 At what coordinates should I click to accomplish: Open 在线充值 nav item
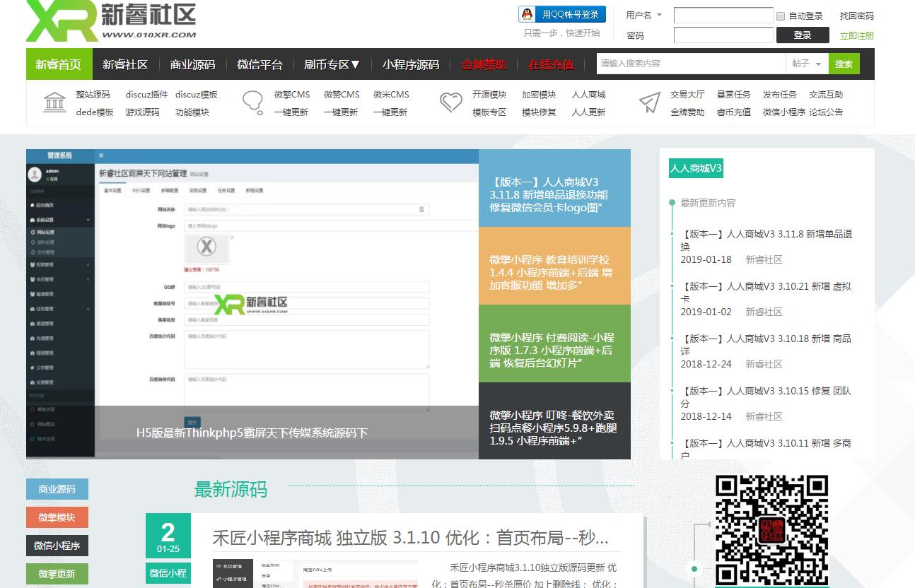click(x=552, y=64)
